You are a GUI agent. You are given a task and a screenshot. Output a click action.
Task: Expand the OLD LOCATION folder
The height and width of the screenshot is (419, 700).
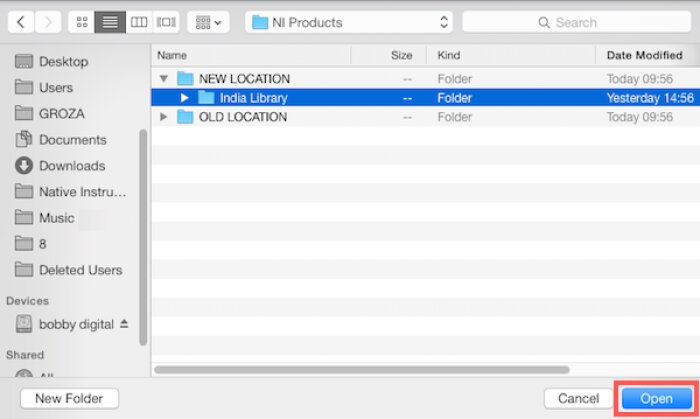coord(163,117)
